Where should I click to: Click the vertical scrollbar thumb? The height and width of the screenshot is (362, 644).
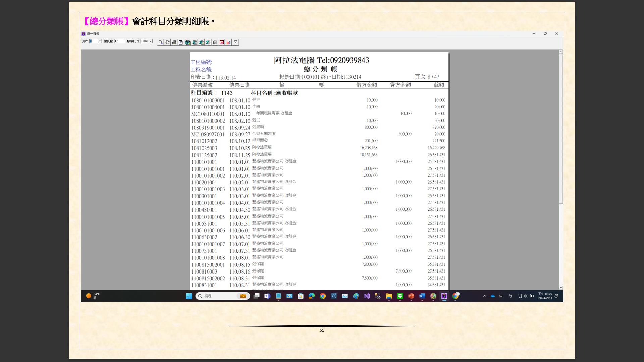tap(561, 129)
